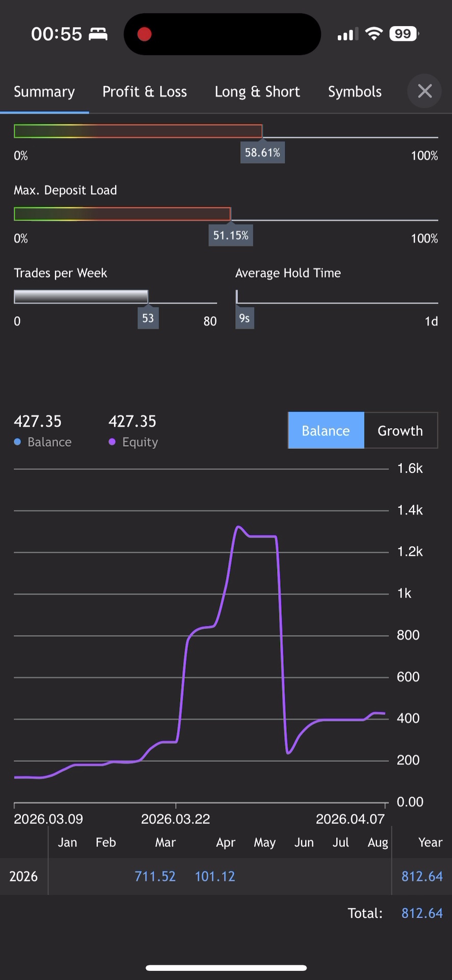Viewport: 452px width, 980px height.
Task: Tap the Trades per Week gauge
Action: coord(81,297)
